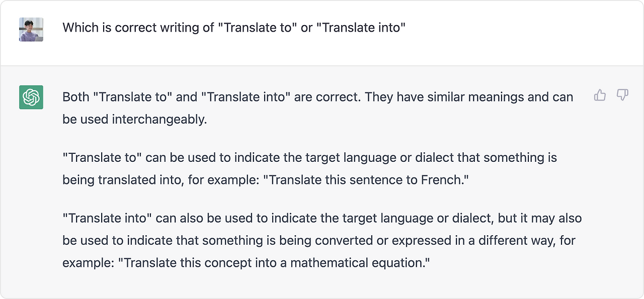Click "Translate into" opening the third paragraph
The height and width of the screenshot is (299, 644).
(107, 219)
